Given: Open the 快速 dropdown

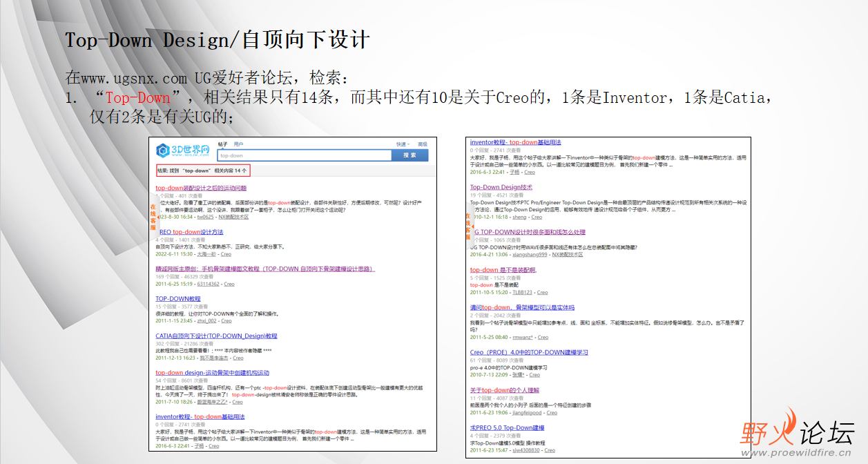Looking at the screenshot, I should click(402, 144).
